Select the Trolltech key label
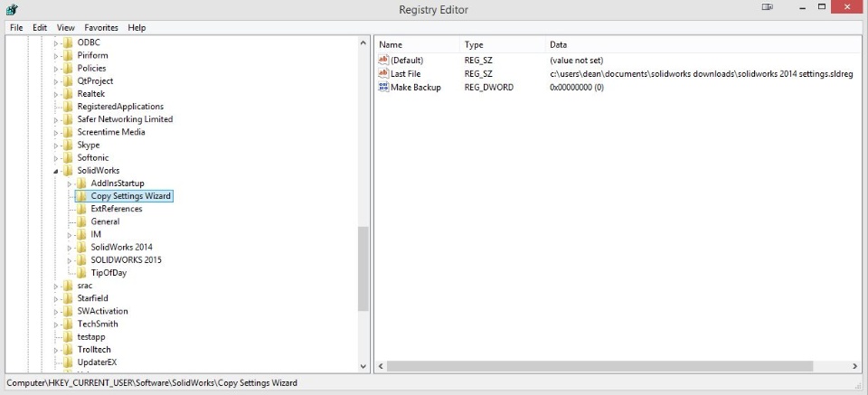This screenshot has width=868, height=395. pos(93,349)
